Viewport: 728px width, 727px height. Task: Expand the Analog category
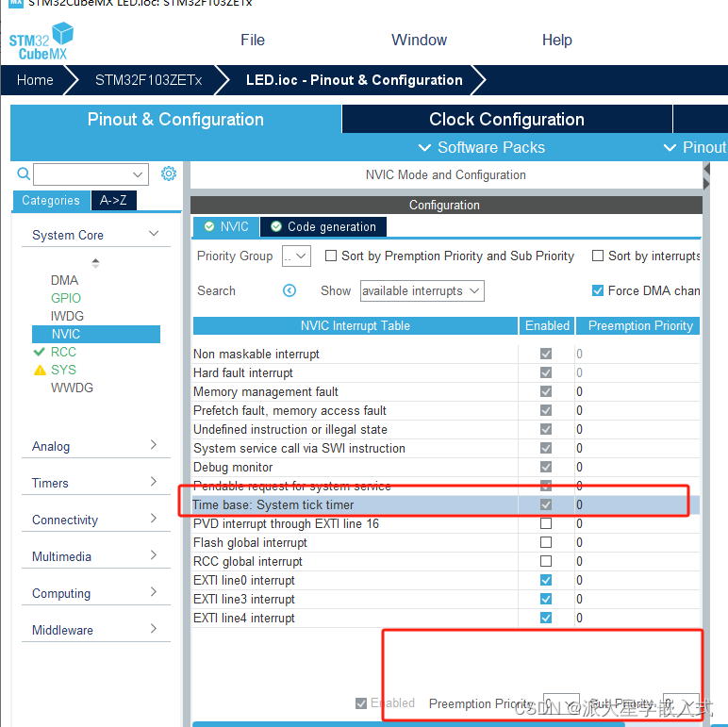coord(95,446)
